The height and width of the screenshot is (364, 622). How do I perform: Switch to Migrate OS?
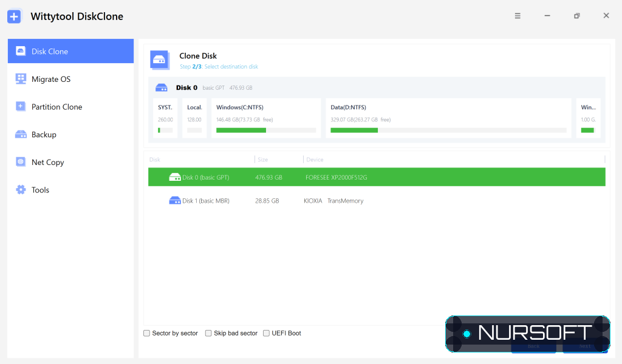[70, 79]
